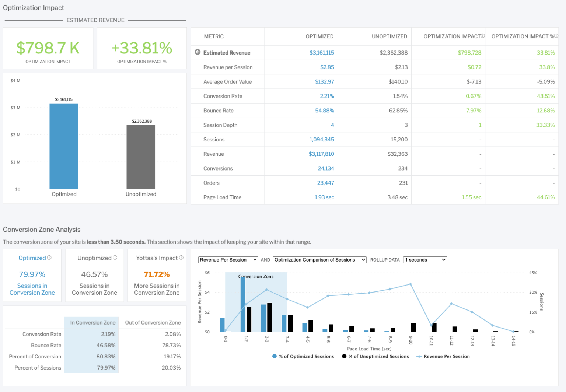Open the Revenue Per Session metric dropdown
566x392 pixels.
pyautogui.click(x=228, y=260)
